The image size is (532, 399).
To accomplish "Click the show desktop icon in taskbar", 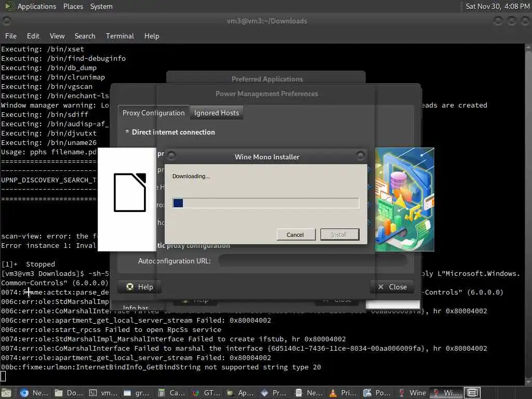I will pyautogui.click(x=6, y=393).
